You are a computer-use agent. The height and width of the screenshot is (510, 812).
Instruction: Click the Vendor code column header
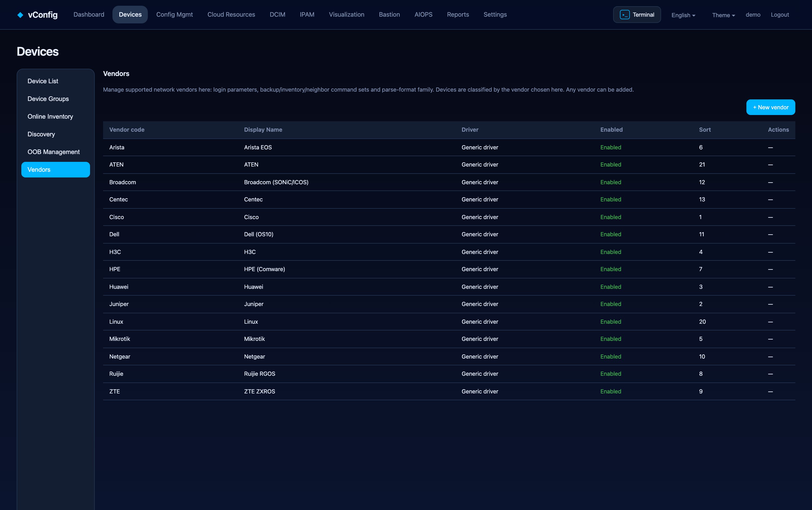click(127, 130)
